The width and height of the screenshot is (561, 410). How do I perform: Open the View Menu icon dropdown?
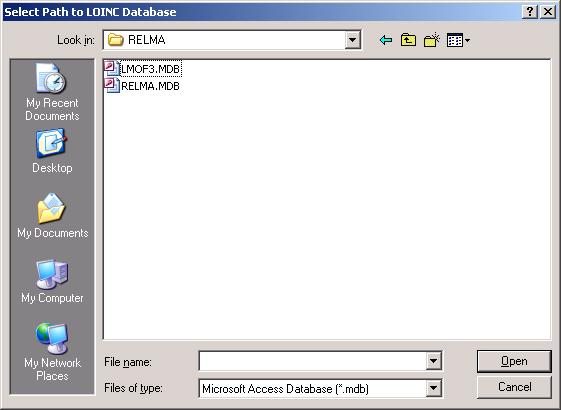(458, 40)
